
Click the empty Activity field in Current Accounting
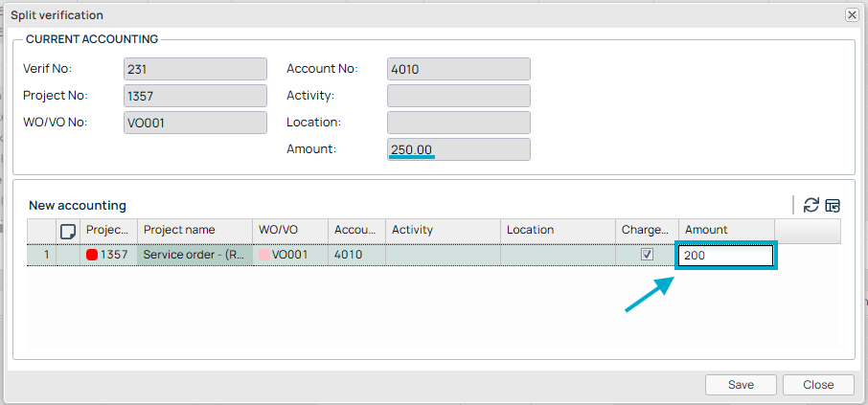[x=459, y=96]
